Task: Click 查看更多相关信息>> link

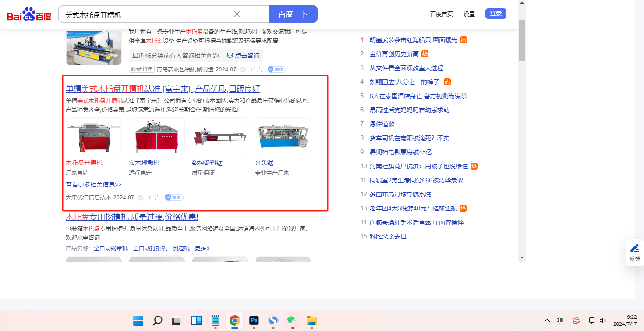Action: tap(94, 185)
